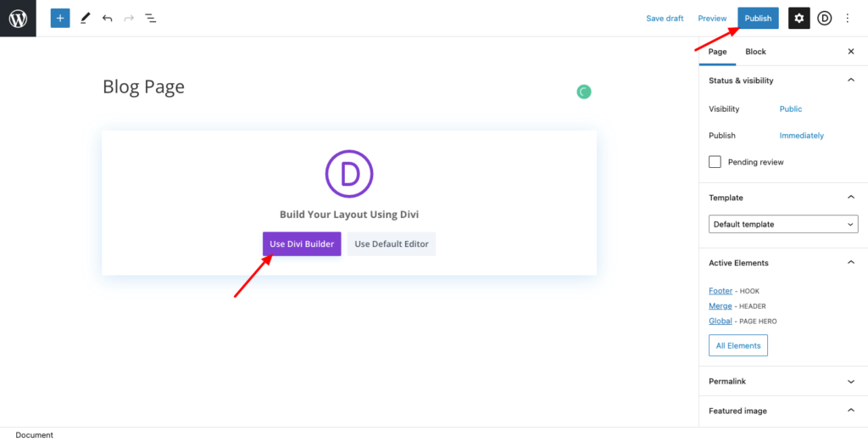This screenshot has width=868, height=442.
Task: Open the Global page hero link
Action: pos(721,321)
